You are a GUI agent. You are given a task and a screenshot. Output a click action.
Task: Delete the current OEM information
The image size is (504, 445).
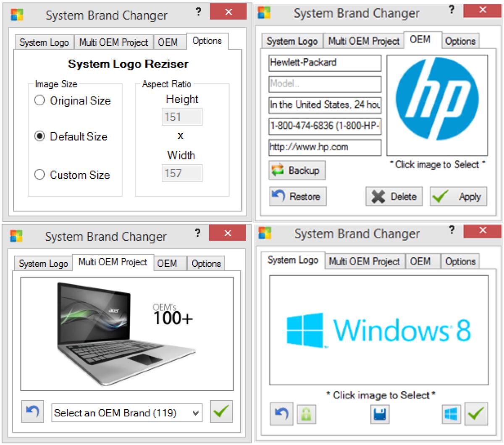click(x=394, y=196)
